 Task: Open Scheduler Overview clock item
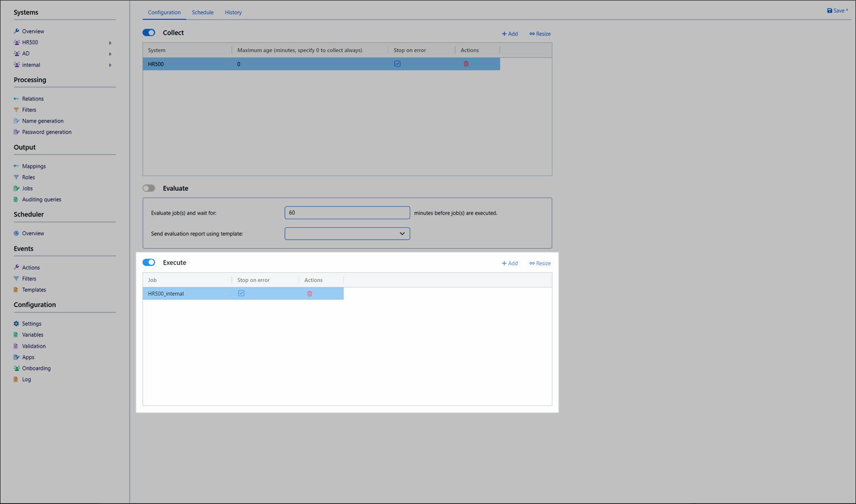tap(33, 233)
